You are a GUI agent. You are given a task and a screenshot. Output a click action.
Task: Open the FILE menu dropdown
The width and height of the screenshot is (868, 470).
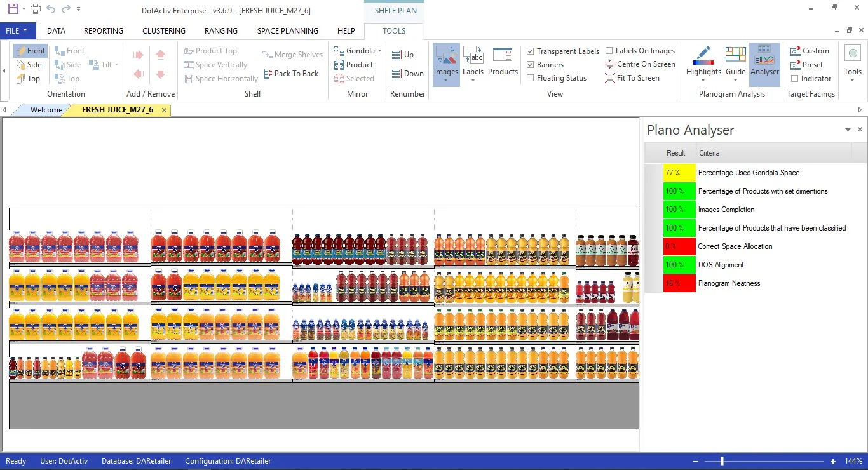18,30
